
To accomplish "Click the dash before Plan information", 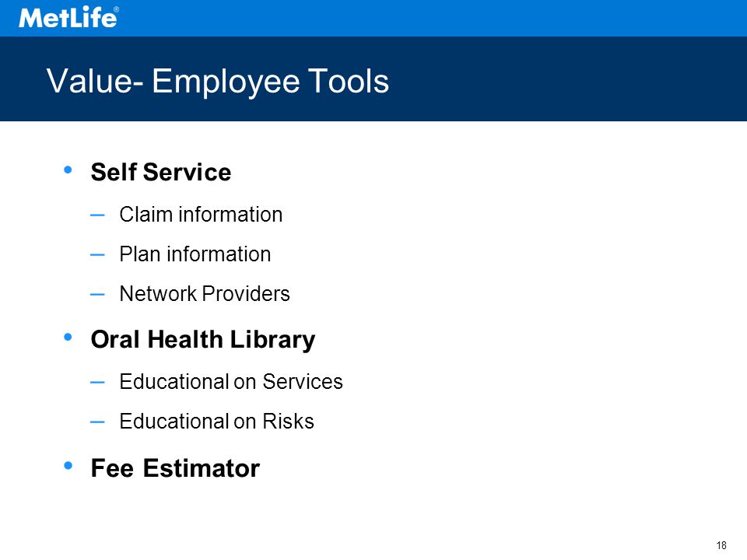I will [x=97, y=255].
